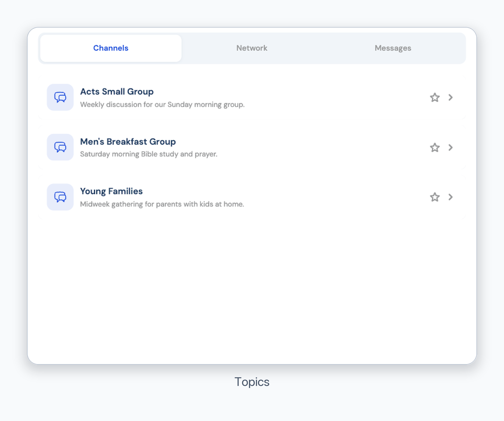Open Acts Small Group via its chevron

[450, 97]
